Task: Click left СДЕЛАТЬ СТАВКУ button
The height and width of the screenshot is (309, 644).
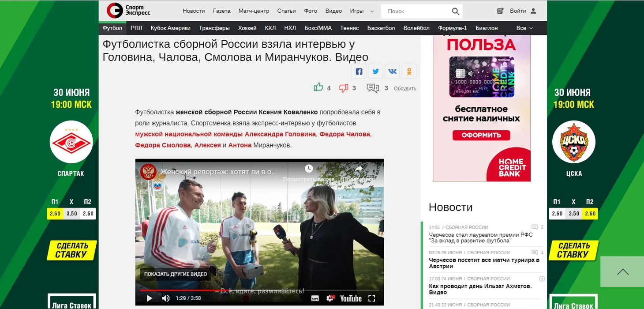Action: tap(71, 250)
